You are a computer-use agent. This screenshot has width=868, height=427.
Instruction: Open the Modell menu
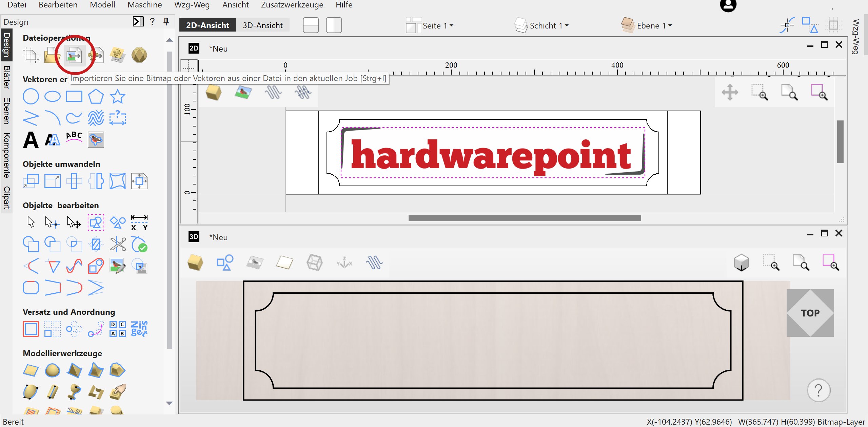click(x=102, y=5)
